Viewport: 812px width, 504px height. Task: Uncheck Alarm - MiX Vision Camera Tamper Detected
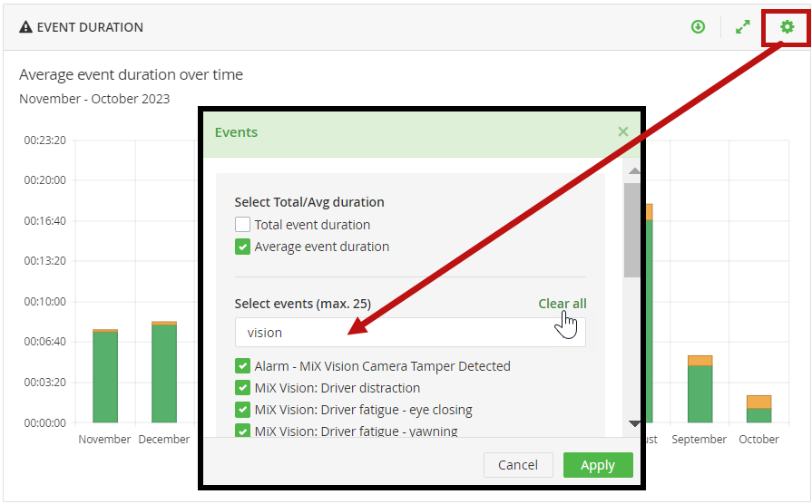click(242, 366)
